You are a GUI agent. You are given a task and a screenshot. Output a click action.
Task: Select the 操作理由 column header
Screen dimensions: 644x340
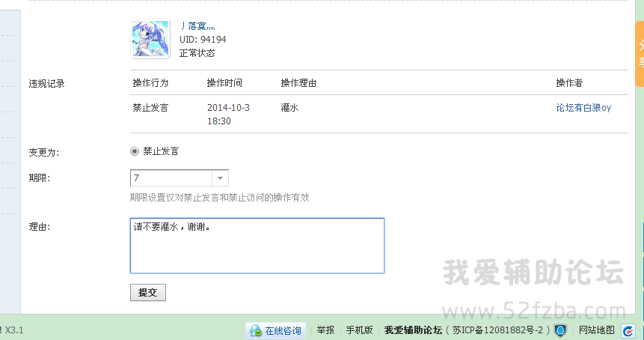[298, 83]
